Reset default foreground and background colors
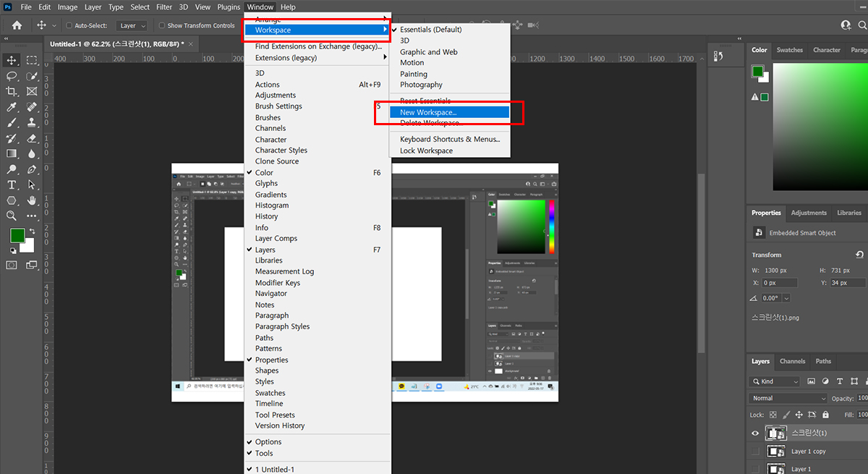The width and height of the screenshot is (868, 474). (13, 250)
